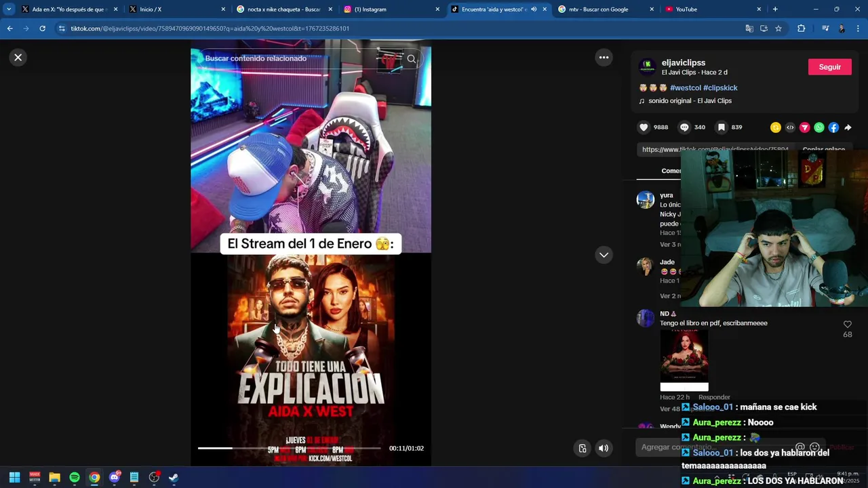
Task: Go back in browser history
Action: 9,28
